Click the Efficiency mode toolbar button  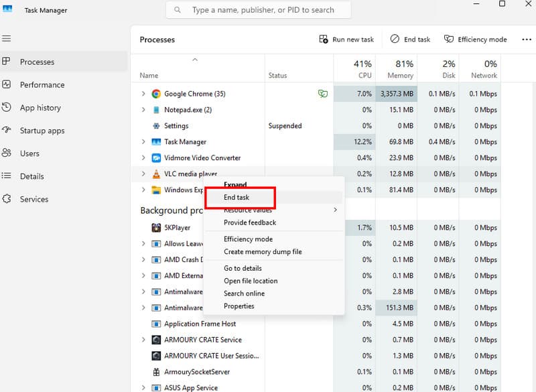pyautogui.click(x=475, y=39)
